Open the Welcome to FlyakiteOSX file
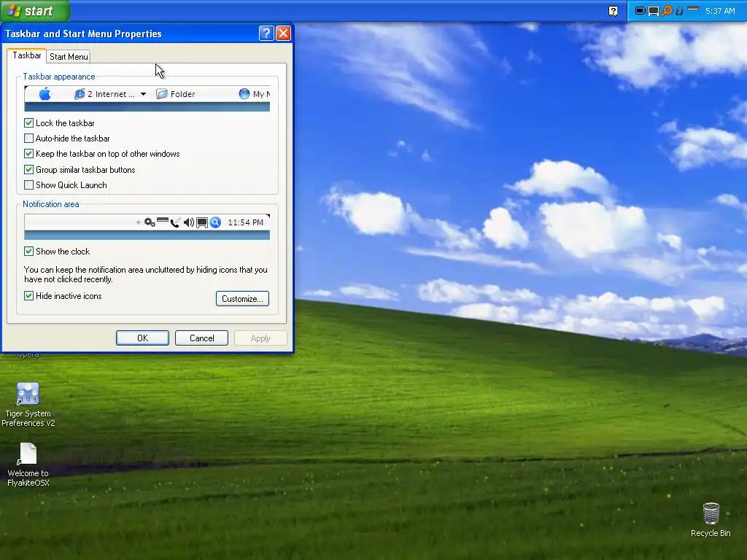The height and width of the screenshot is (560, 747). [28, 464]
